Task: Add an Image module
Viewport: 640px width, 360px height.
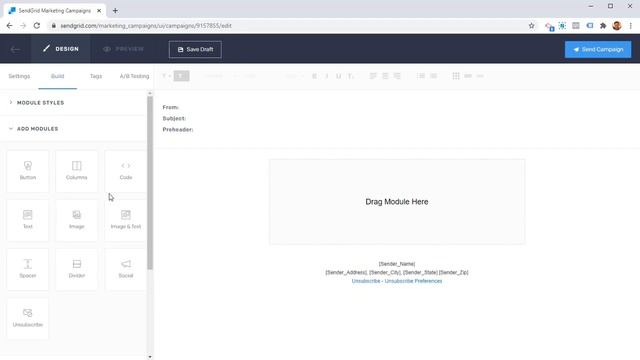Action: tap(77, 220)
